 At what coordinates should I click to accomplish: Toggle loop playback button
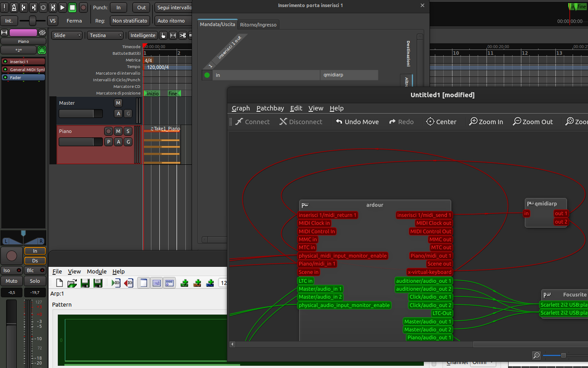point(43,7)
